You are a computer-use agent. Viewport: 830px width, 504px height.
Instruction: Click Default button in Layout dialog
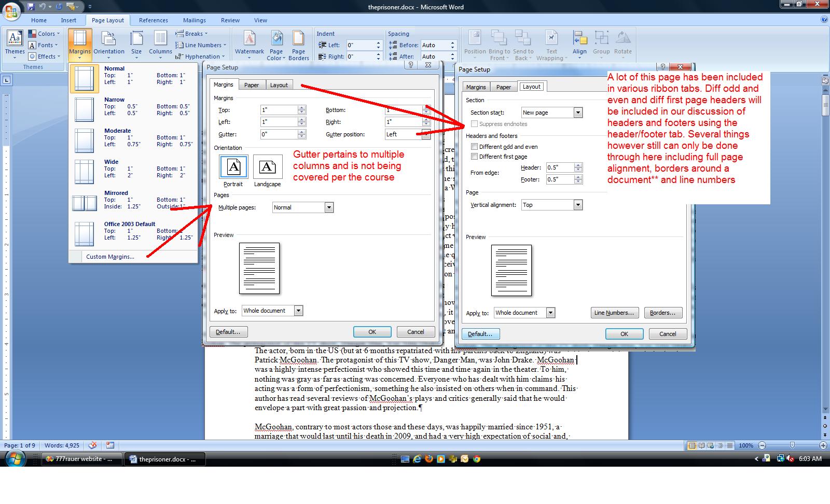coord(480,334)
